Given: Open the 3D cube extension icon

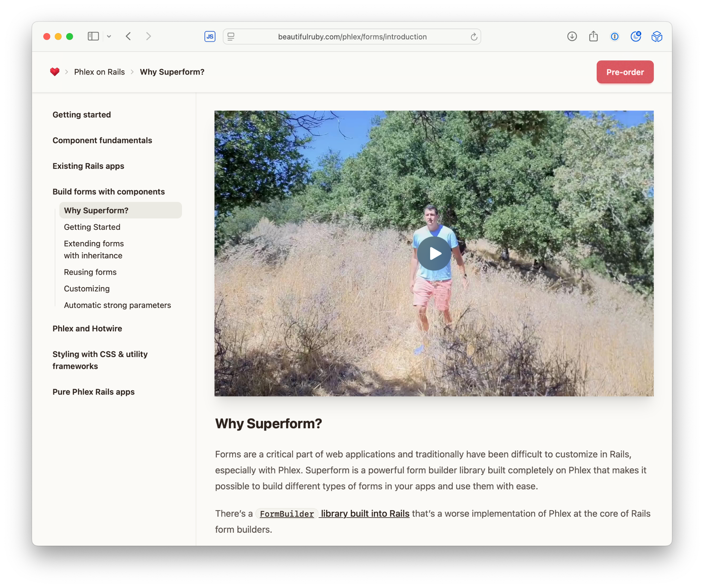Looking at the screenshot, I should pyautogui.click(x=656, y=36).
